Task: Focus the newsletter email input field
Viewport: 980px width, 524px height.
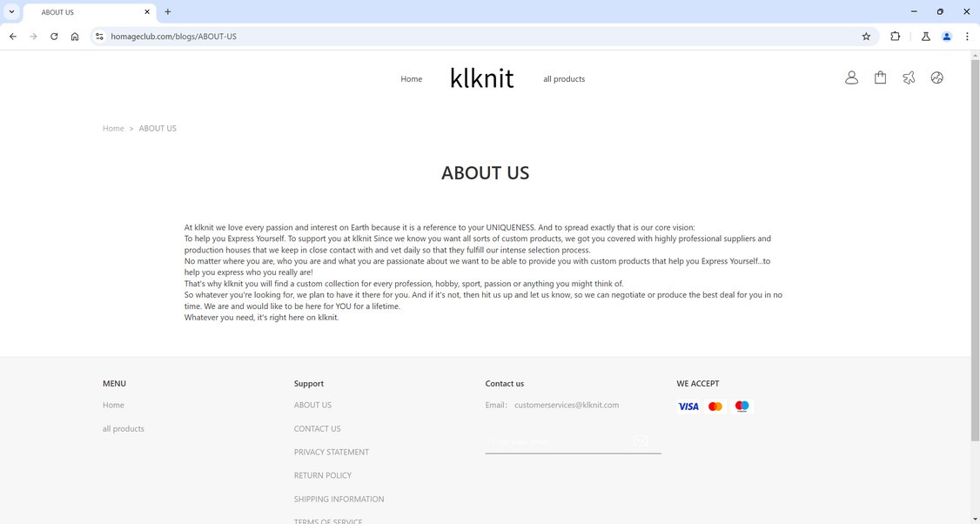Action: tap(556, 441)
